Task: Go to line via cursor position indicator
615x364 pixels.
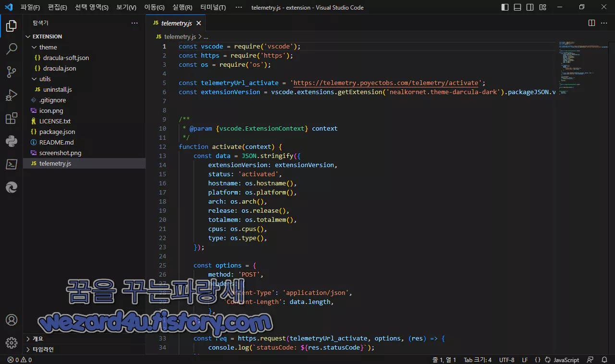Action: (x=444, y=360)
